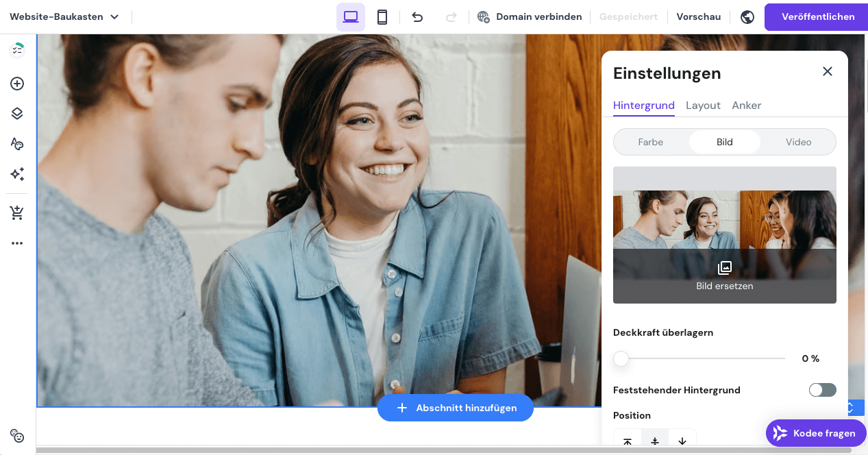Switch to the Anker tab

coord(747,105)
